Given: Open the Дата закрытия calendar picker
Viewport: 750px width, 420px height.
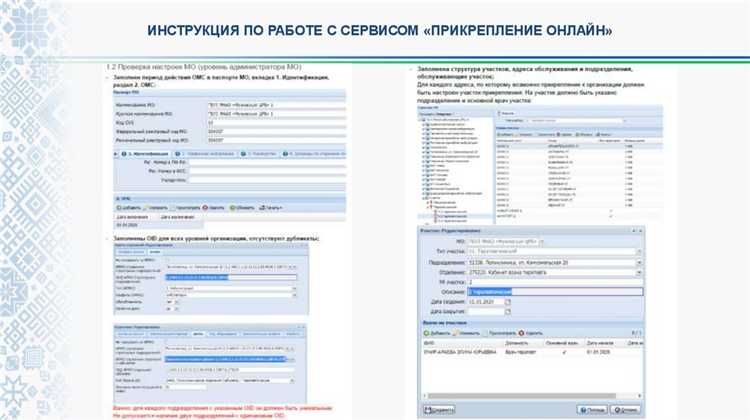Looking at the screenshot, I should click(x=507, y=311).
